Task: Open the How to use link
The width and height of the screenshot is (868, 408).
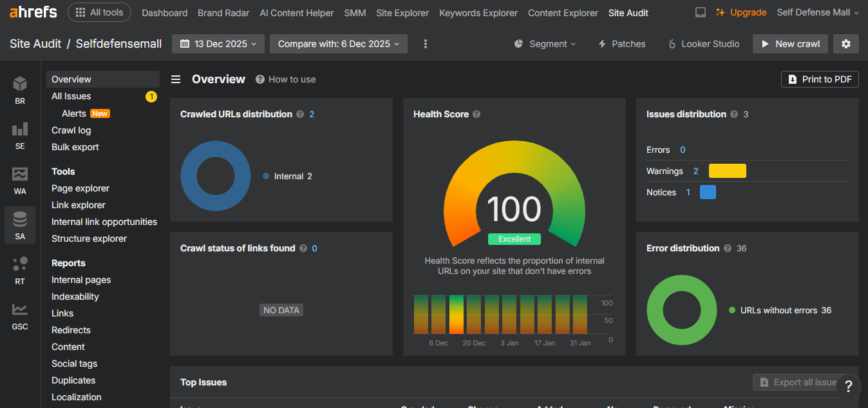Action: (x=285, y=79)
